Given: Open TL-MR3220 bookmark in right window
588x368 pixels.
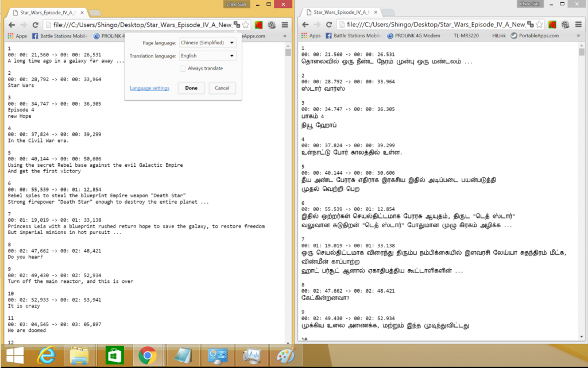Looking at the screenshot, I should [466, 36].
